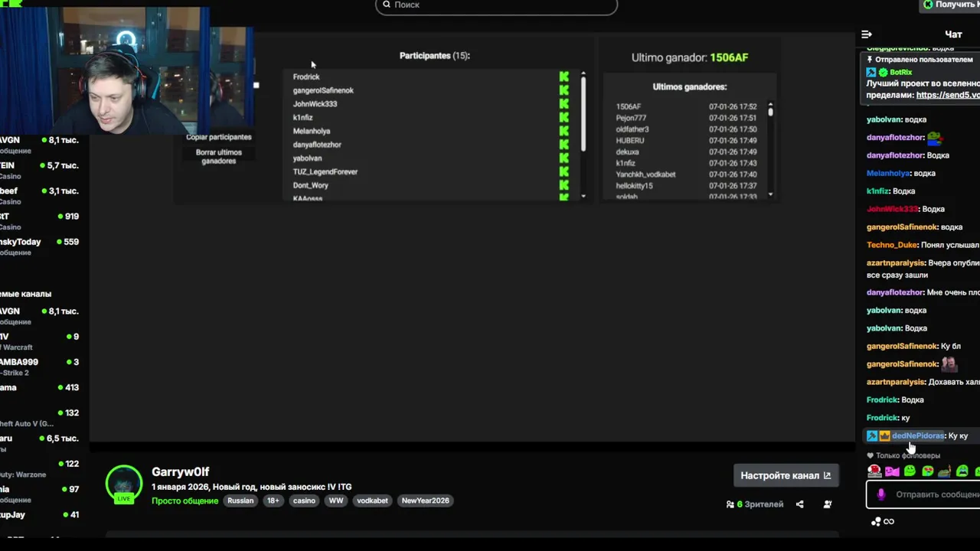The width and height of the screenshot is (980, 551).
Task: Click the K icon beside gangerolSafinenok
Action: [564, 90]
